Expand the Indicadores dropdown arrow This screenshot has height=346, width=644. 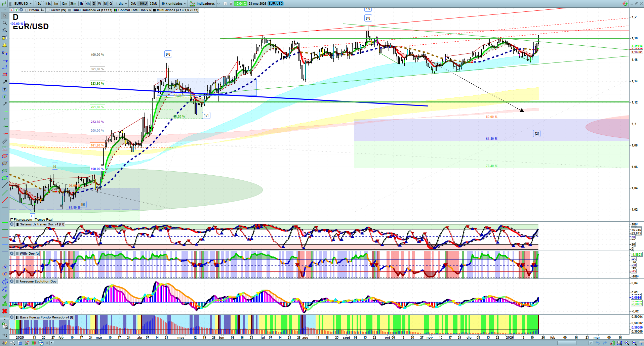[x=218, y=4]
